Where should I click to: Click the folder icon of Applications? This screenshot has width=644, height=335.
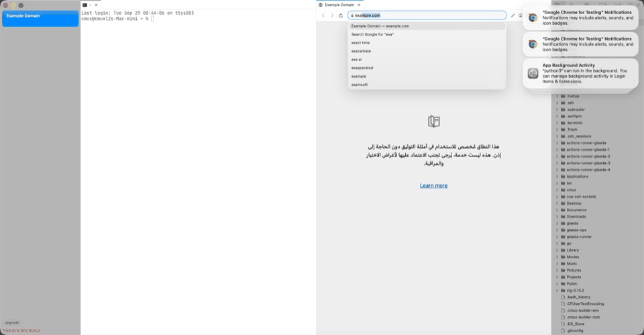tap(563, 177)
